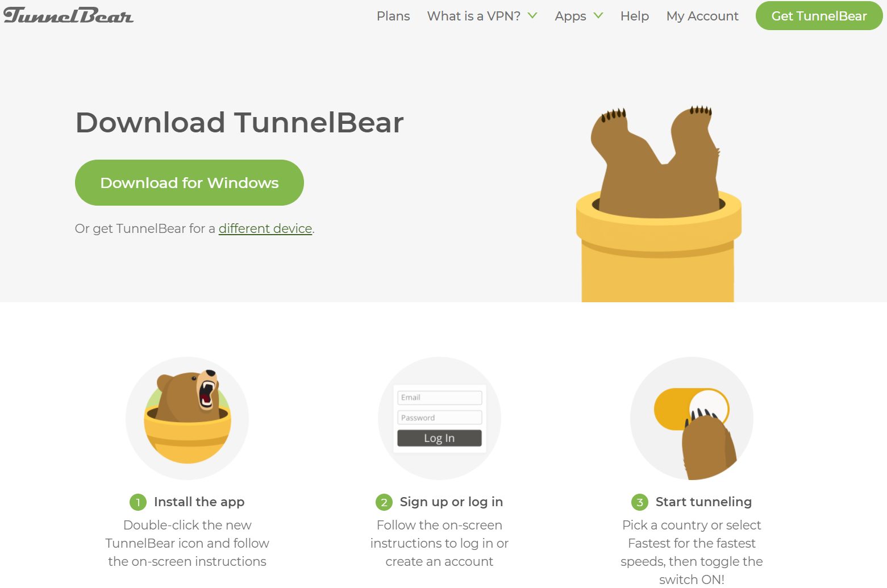Open My Account from the header
887x588 pixels.
(x=702, y=16)
